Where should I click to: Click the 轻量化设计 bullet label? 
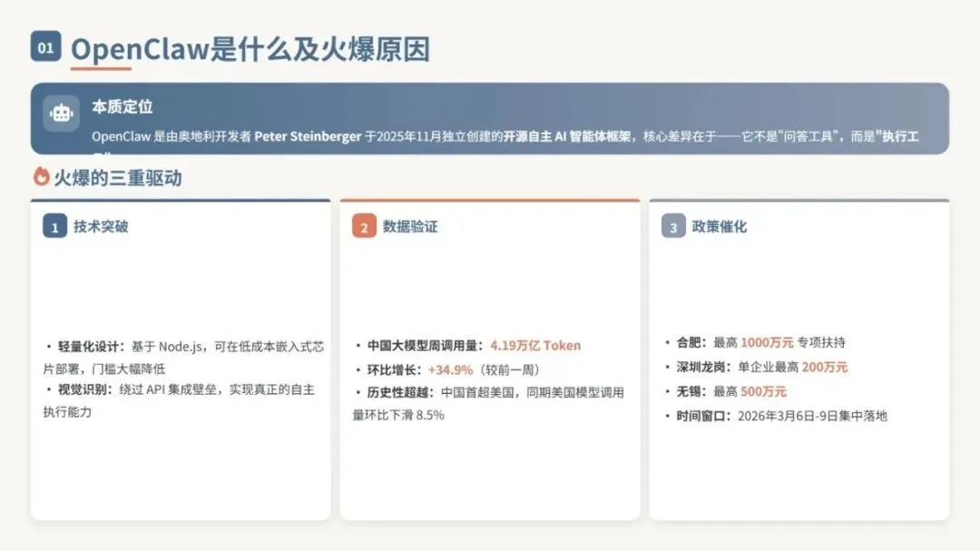92,347
